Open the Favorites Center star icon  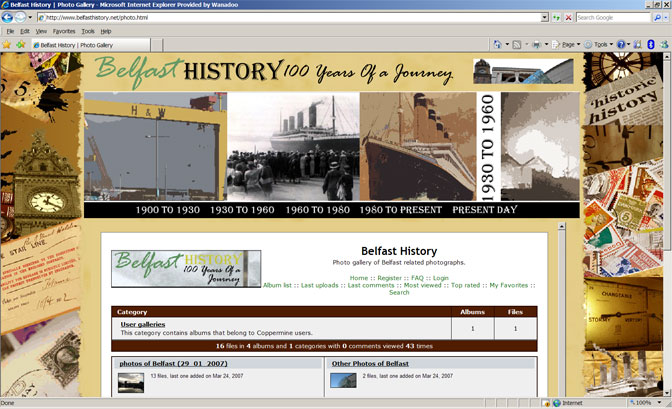[x=7, y=45]
